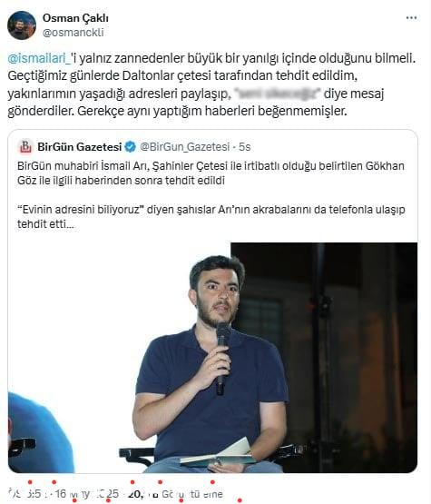Click the @osmanckli handle

73,33
